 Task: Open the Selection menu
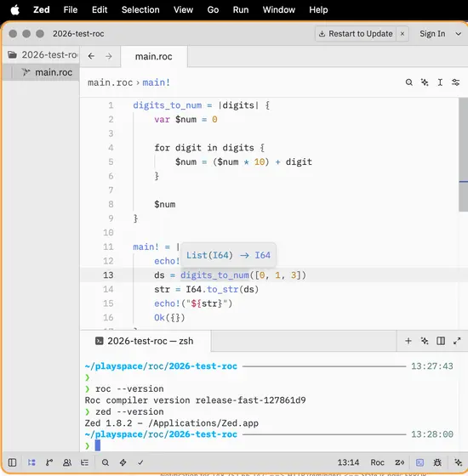click(x=140, y=9)
